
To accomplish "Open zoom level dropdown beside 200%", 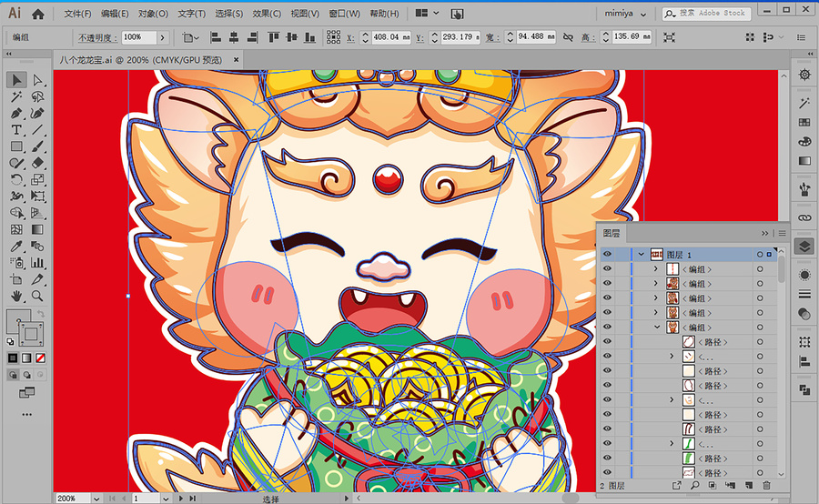I will tap(96, 499).
